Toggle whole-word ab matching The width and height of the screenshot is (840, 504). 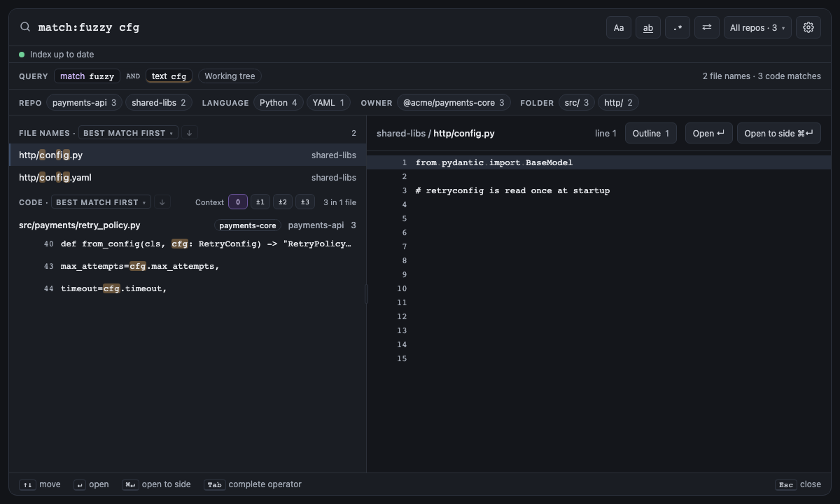pos(648,27)
